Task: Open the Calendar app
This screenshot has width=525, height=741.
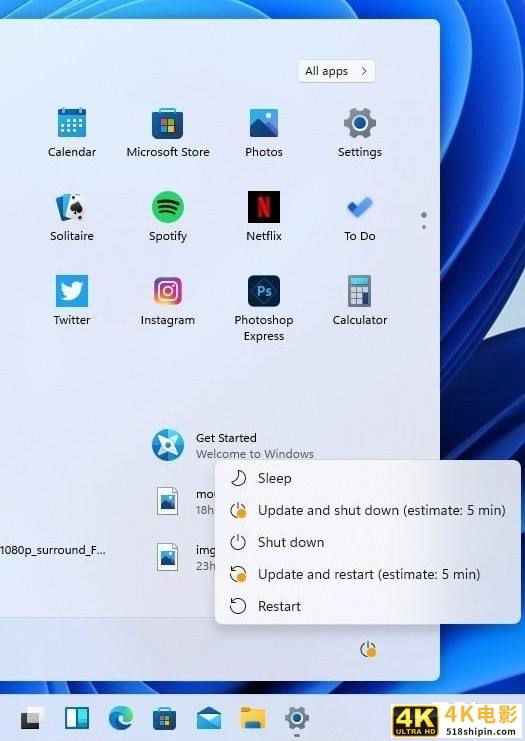Action: point(72,132)
